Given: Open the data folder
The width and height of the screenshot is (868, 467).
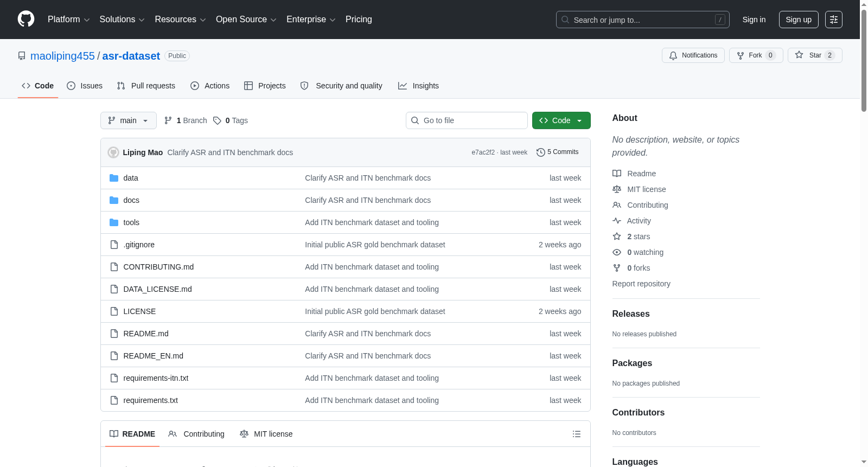Looking at the screenshot, I should [131, 178].
